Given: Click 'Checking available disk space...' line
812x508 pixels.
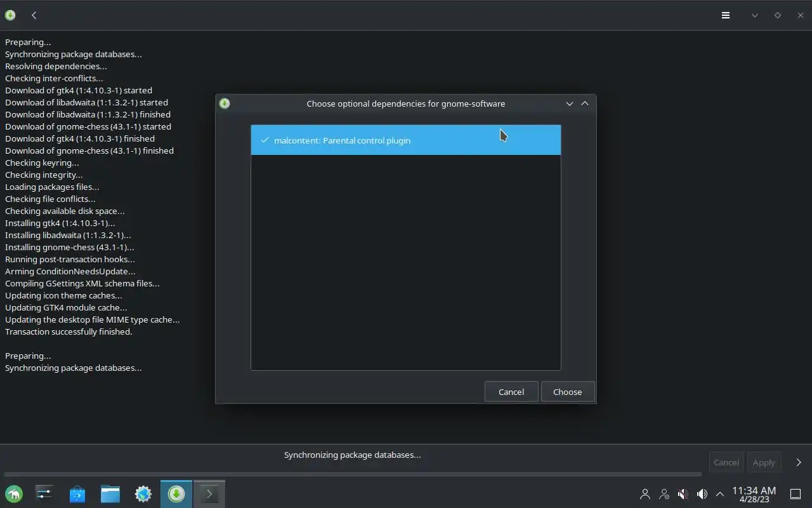Looking at the screenshot, I should point(65,211).
